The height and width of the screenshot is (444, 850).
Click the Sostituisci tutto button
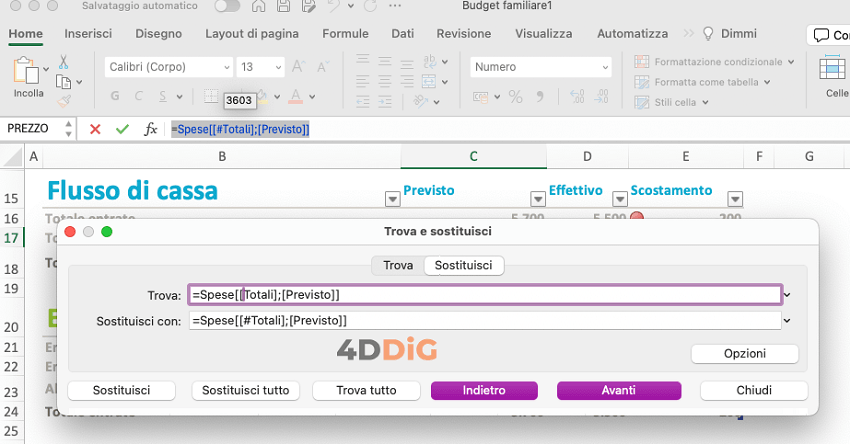(246, 390)
